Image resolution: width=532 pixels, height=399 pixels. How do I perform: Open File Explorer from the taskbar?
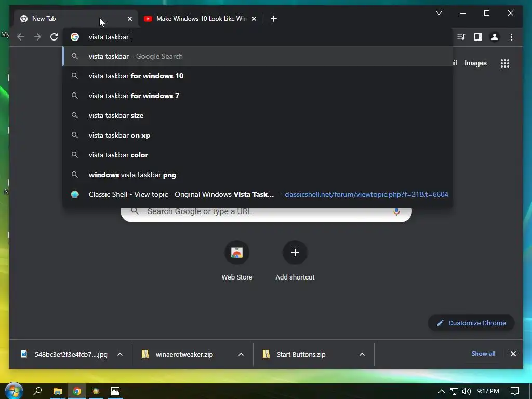coord(58,391)
